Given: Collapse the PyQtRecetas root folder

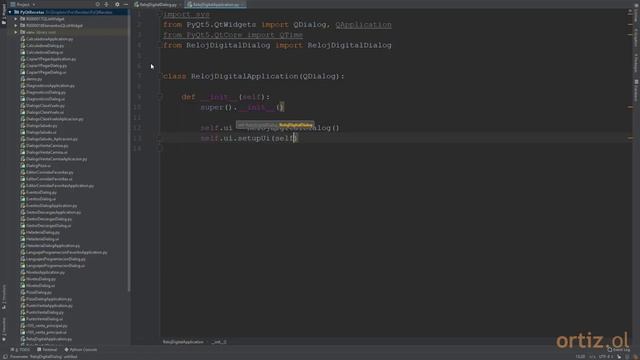Looking at the screenshot, I should 10,12.
